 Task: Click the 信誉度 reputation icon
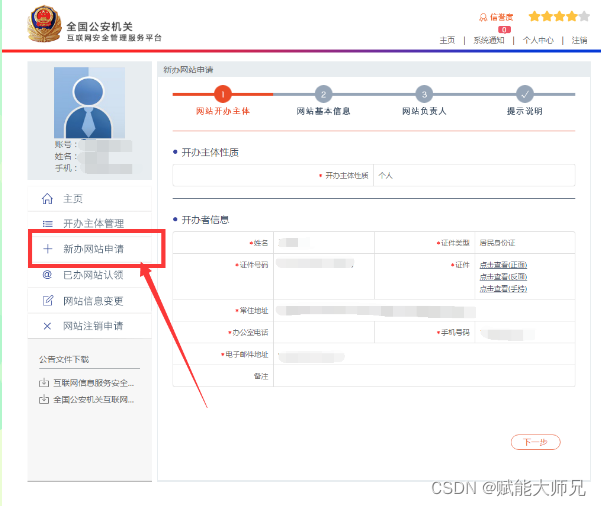(x=483, y=17)
